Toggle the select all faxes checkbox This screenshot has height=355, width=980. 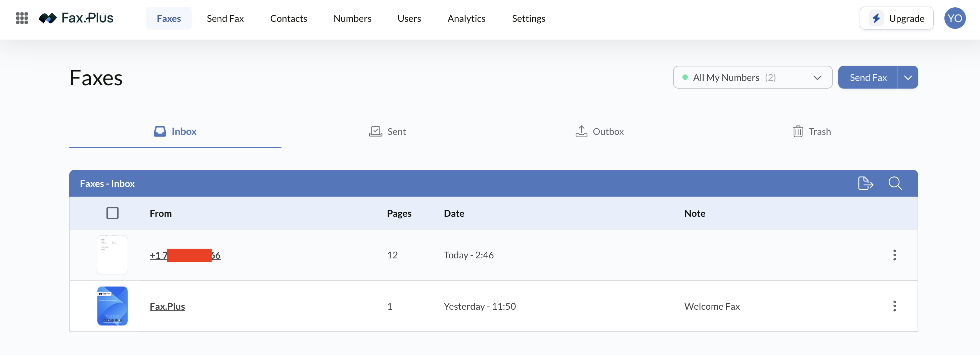(x=112, y=213)
